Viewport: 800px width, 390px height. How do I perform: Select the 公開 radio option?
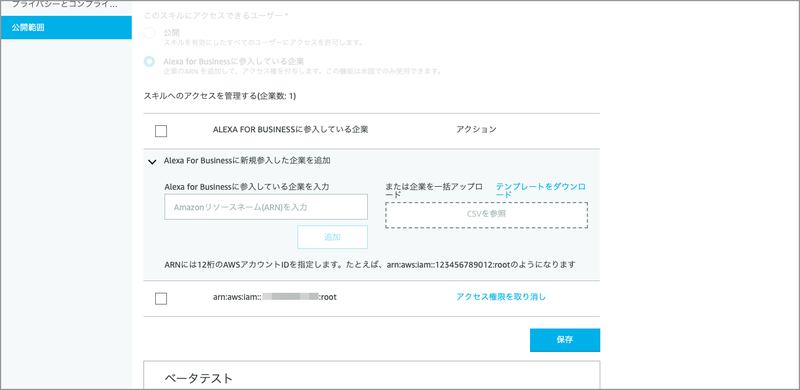149,34
